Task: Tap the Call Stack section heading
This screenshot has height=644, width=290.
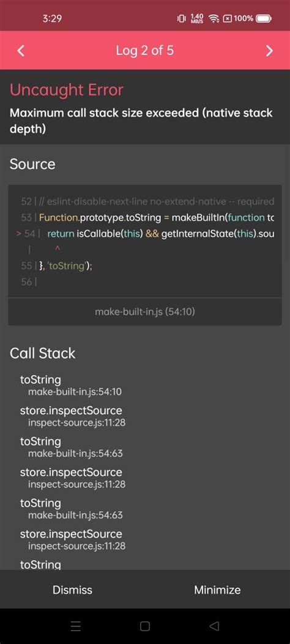Action: click(43, 353)
